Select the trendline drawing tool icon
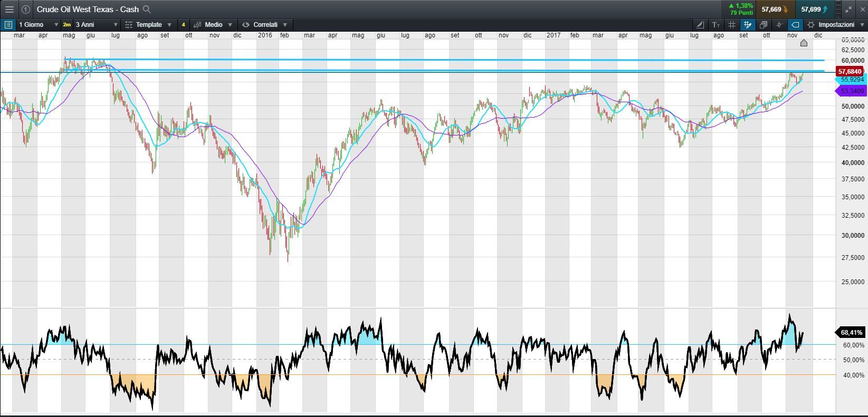Image resolution: width=868 pixels, height=417 pixels. pos(700,25)
